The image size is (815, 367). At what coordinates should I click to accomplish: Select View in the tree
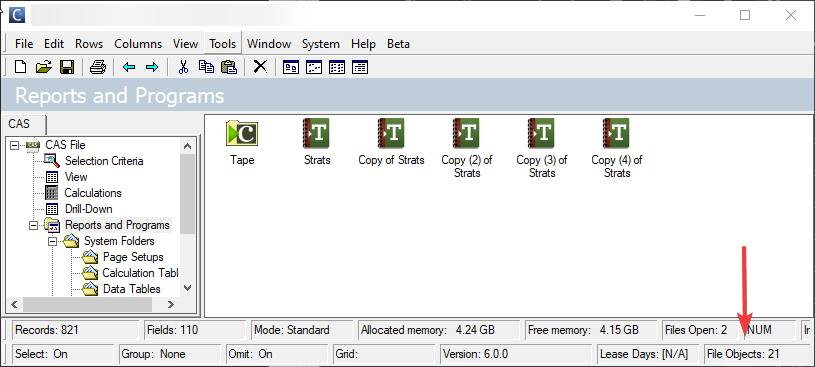76,177
